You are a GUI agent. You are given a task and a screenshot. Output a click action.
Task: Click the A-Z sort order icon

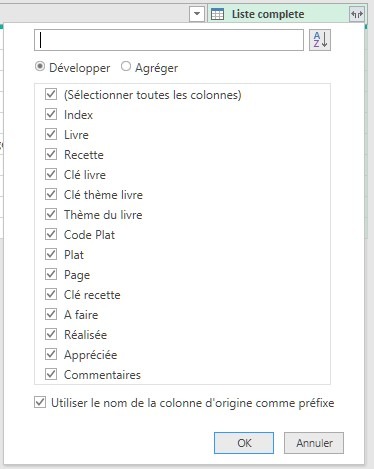320,40
